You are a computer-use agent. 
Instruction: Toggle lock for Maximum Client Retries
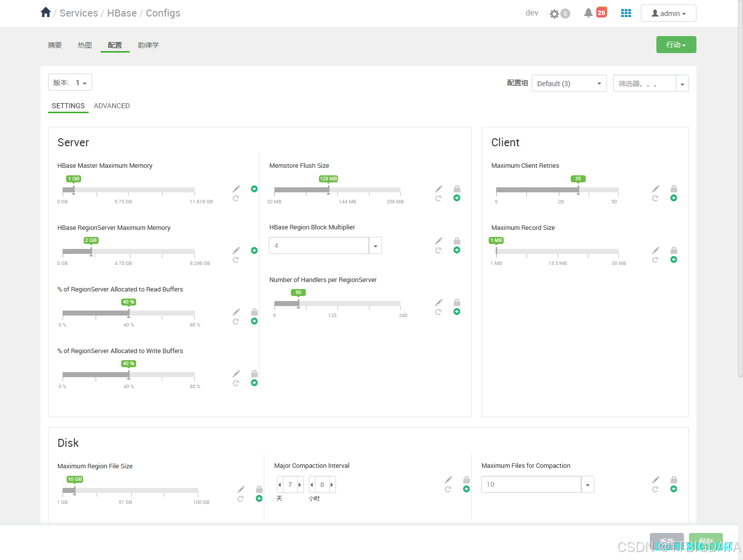(674, 189)
